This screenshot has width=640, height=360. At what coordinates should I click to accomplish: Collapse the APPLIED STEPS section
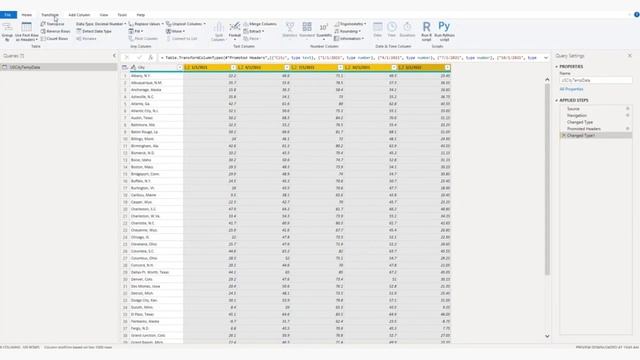[557, 100]
